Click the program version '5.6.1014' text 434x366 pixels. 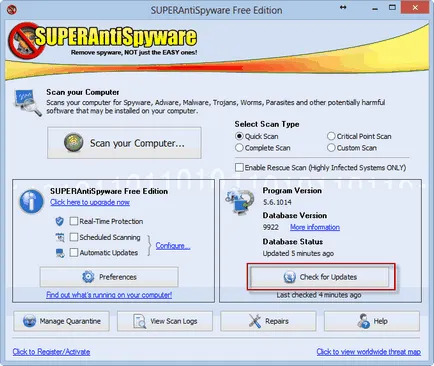click(x=277, y=202)
